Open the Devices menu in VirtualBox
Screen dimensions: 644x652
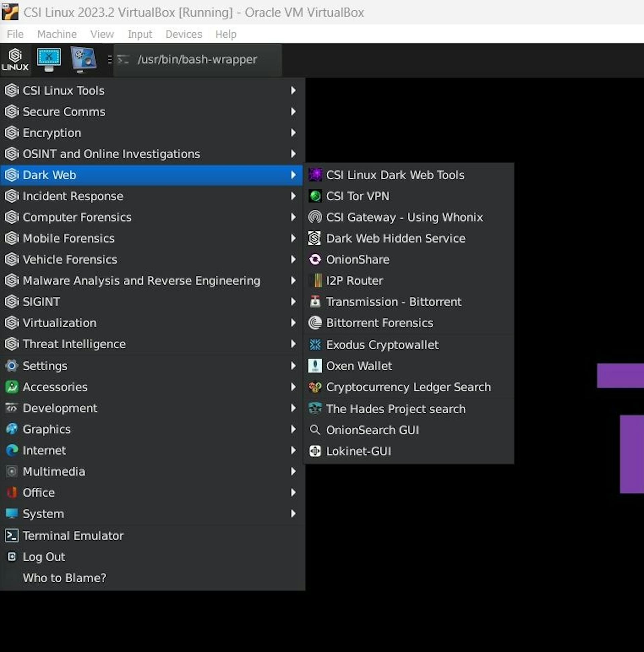184,34
